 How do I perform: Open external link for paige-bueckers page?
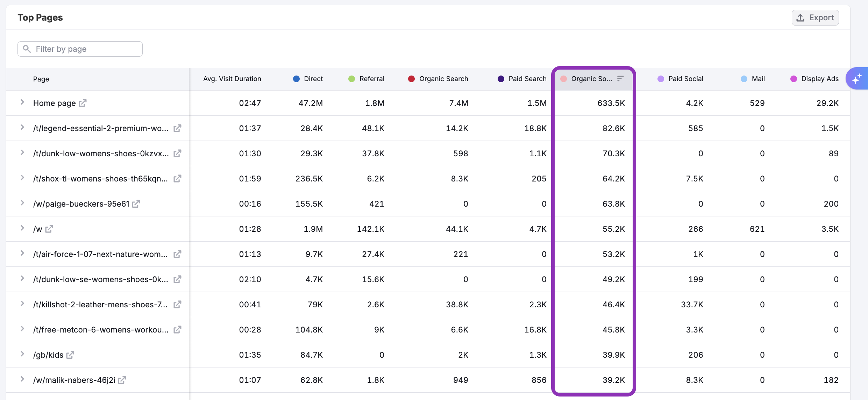point(136,204)
